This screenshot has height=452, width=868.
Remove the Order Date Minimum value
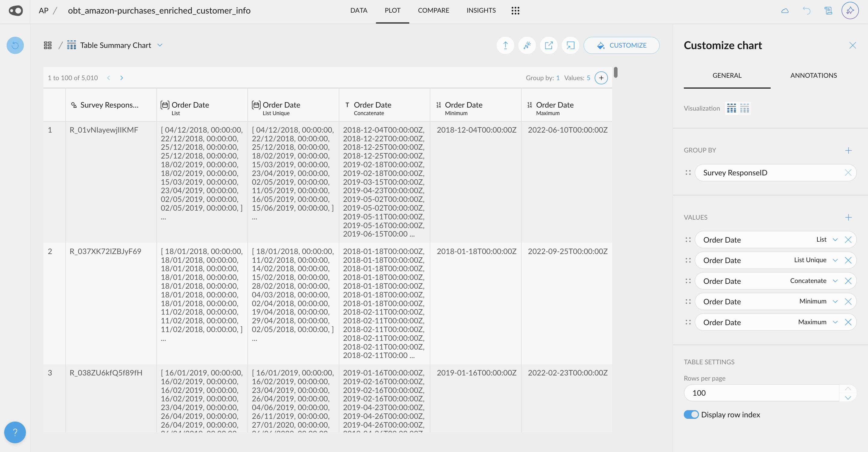(848, 301)
